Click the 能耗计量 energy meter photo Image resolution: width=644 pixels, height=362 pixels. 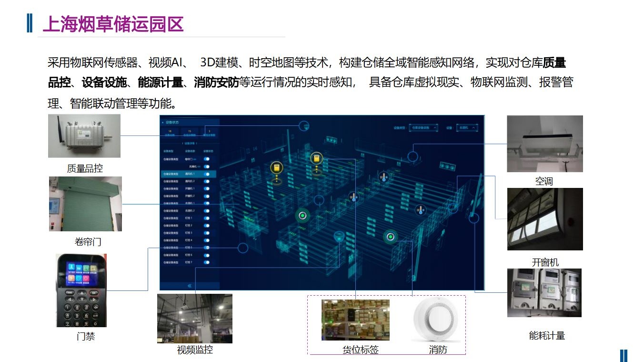click(x=544, y=293)
